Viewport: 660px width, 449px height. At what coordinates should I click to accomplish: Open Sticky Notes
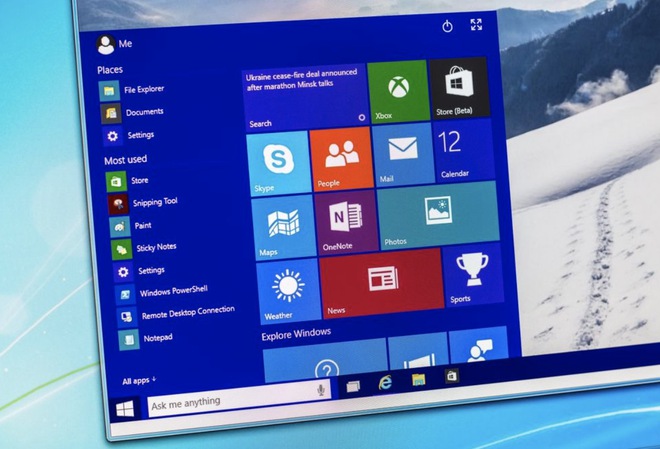144,248
